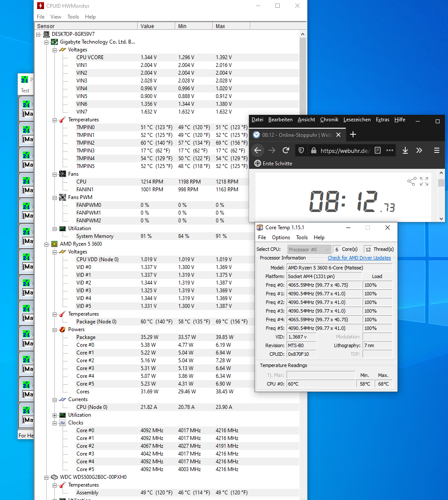Click the Sensor column header
The height and width of the screenshot is (500, 448).
coord(86,26)
